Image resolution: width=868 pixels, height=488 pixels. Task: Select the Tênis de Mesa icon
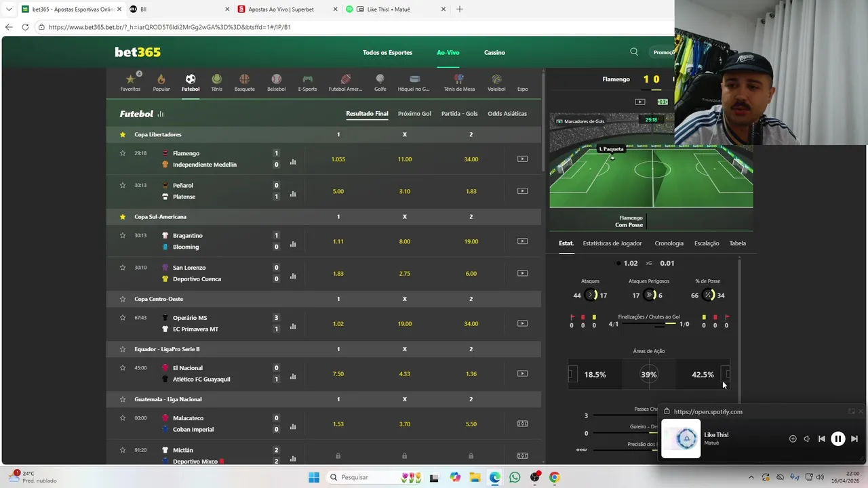tap(459, 82)
